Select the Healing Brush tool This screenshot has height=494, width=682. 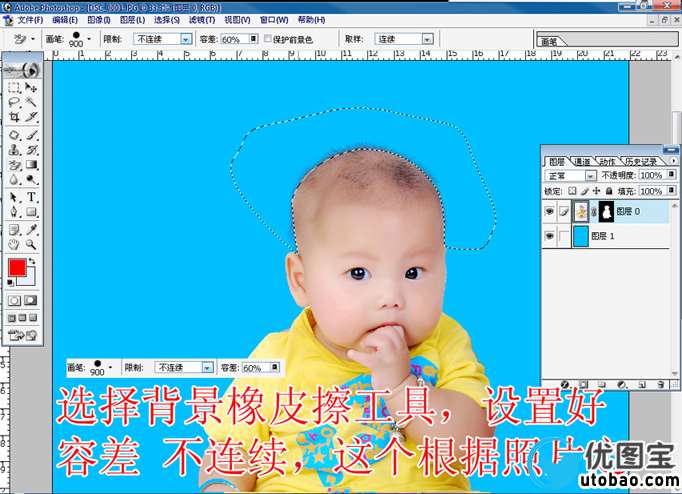[x=14, y=135]
